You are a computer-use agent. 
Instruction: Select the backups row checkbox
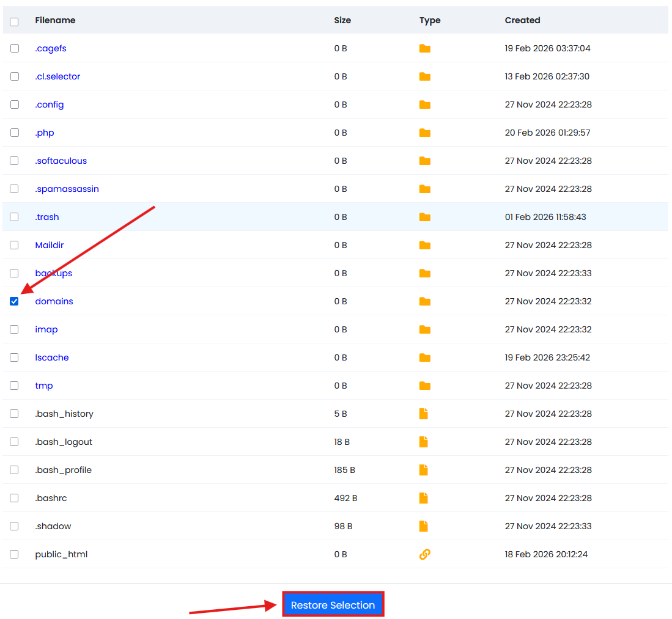pos(14,273)
